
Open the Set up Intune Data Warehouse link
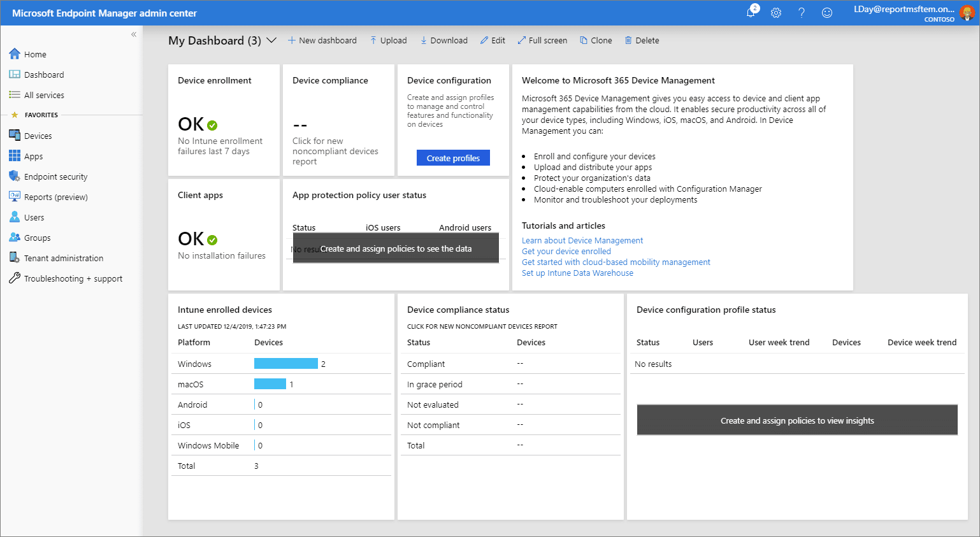click(577, 273)
